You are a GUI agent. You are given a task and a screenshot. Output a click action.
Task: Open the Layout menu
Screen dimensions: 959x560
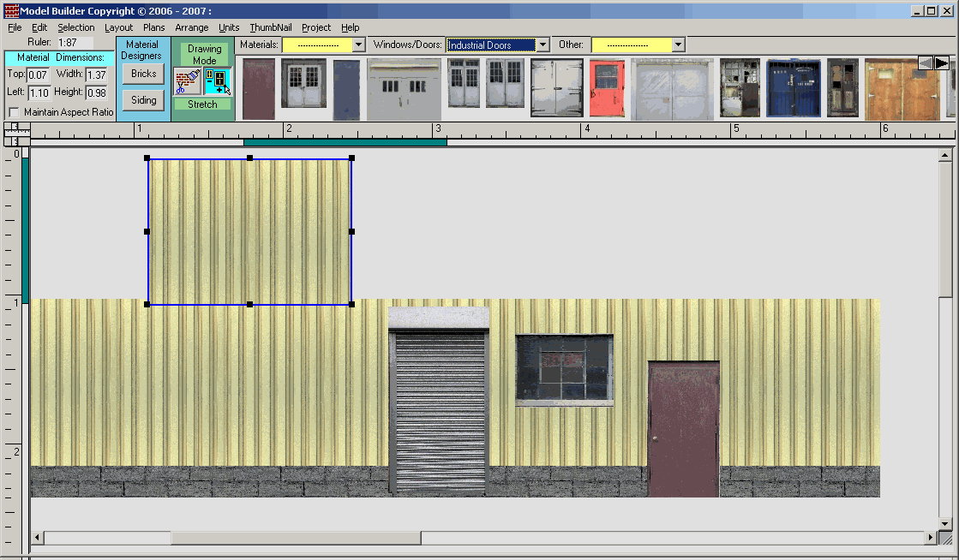point(118,27)
